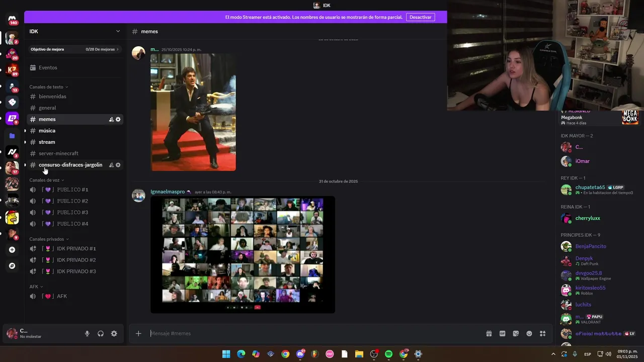Open the gift icon in message bar
This screenshot has width=644, height=362.
click(489, 333)
